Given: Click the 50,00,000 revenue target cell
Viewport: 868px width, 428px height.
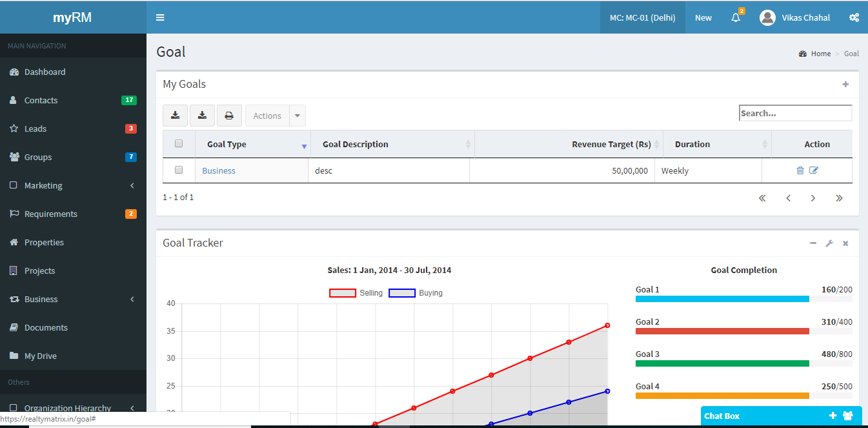Looking at the screenshot, I should [562, 170].
